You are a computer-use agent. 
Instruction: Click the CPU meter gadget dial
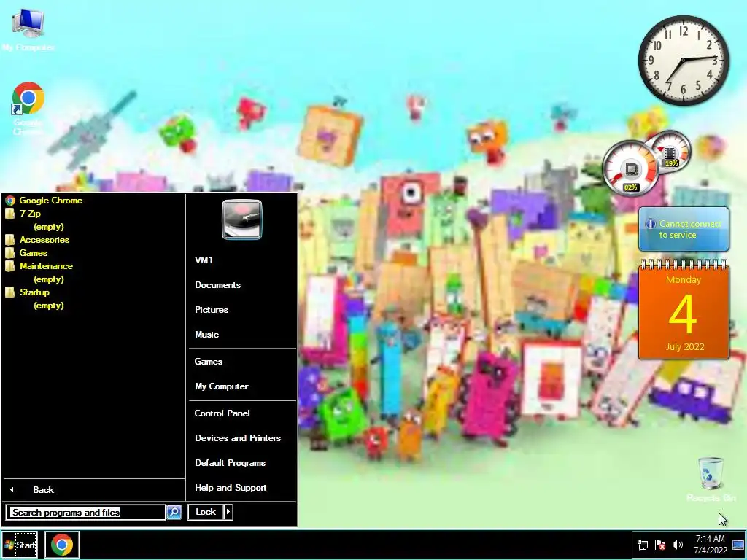[x=631, y=168]
